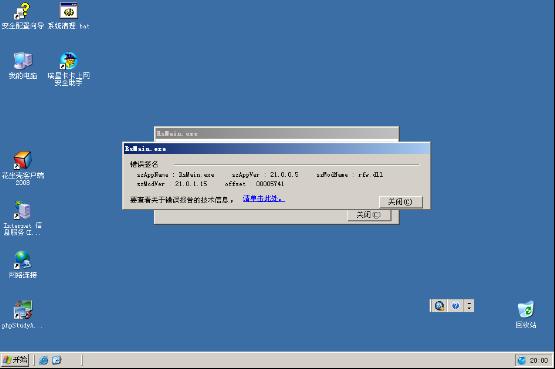Click the show desktop quick launch icon
Image resolution: width=555 pixels, height=369 pixels.
tap(57, 360)
